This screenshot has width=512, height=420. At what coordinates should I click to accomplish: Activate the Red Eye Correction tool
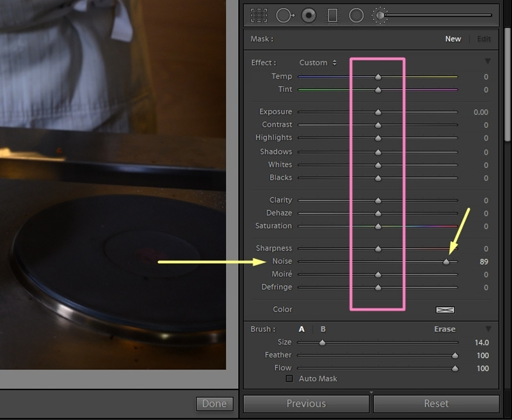pos(308,15)
